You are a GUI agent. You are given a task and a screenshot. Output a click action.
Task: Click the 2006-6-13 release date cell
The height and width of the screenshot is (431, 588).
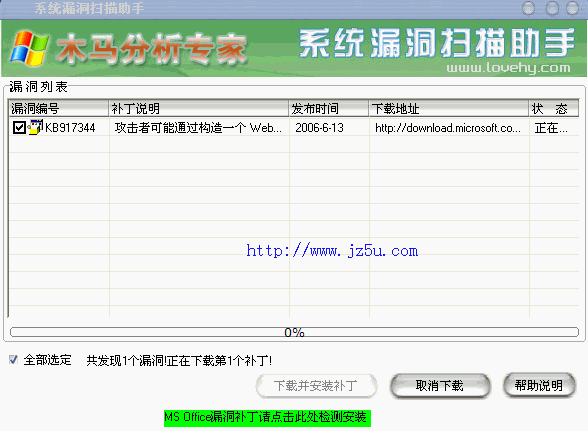pyautogui.click(x=320, y=128)
